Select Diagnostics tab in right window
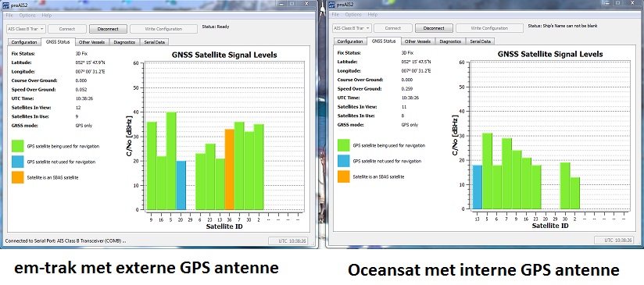Image resolution: width=644 pixels, height=285 pixels. click(x=450, y=41)
